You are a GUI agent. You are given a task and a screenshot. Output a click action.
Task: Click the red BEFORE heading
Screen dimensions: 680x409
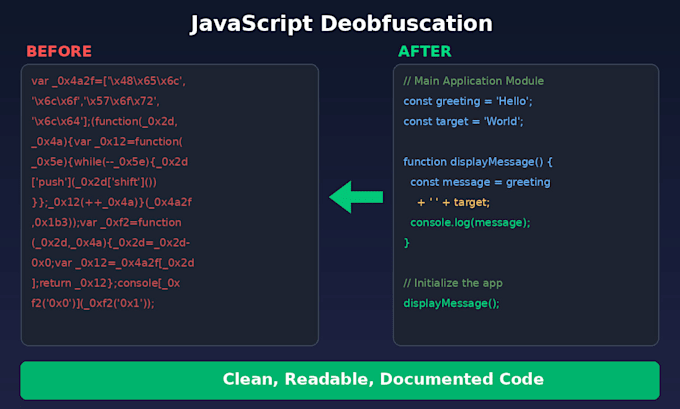[x=59, y=51]
